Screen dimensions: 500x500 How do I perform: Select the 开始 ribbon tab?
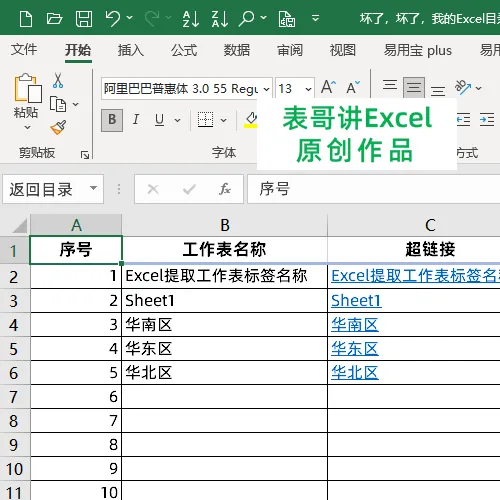tap(78, 50)
